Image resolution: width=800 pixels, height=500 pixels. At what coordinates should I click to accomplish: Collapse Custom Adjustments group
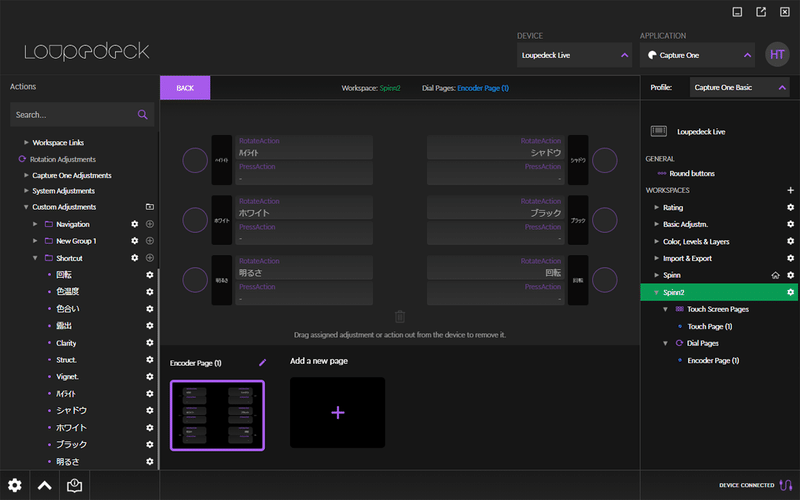tap(26, 207)
